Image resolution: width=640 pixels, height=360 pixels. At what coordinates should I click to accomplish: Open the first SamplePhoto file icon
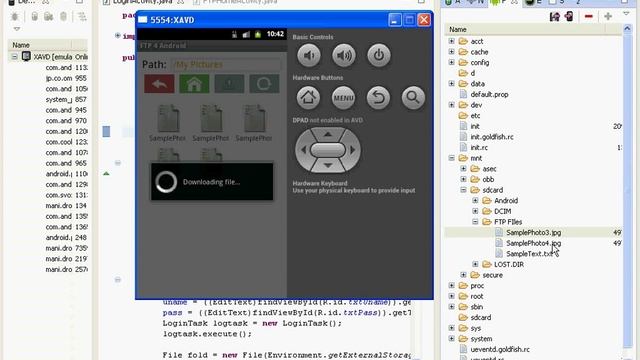click(168, 119)
